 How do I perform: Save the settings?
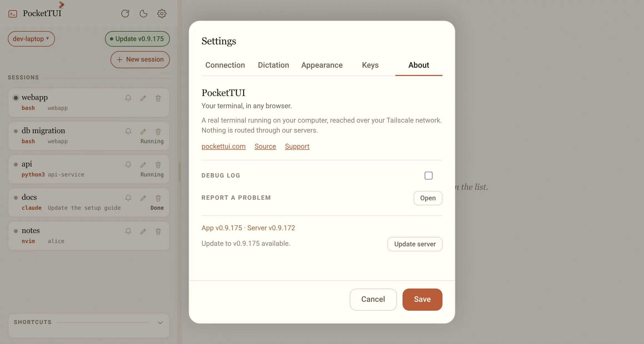coord(422,300)
